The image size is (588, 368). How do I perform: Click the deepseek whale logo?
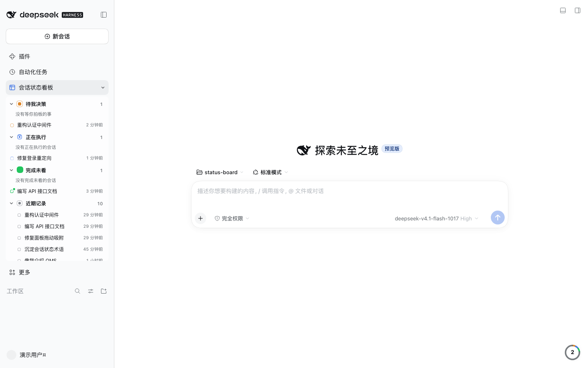point(11,15)
